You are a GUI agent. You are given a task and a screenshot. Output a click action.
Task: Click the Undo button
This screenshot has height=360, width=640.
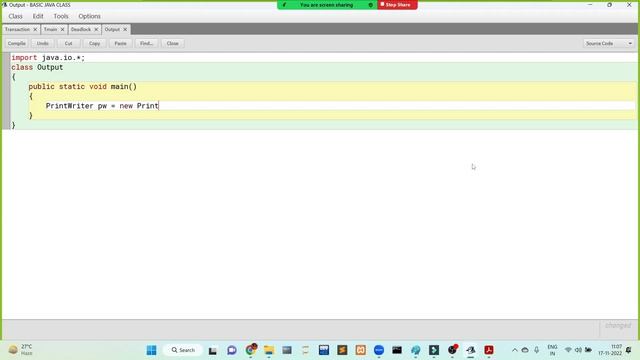point(42,43)
